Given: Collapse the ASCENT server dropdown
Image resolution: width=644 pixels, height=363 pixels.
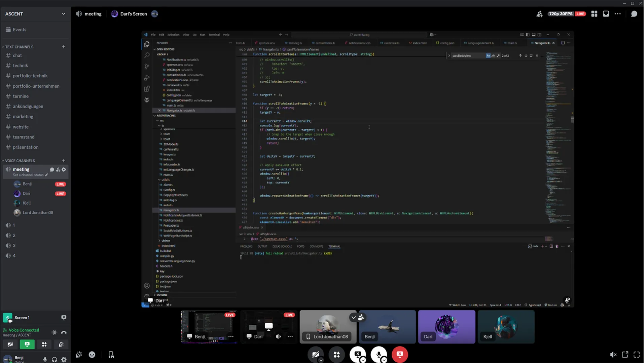Looking at the screenshot, I should tap(63, 14).
